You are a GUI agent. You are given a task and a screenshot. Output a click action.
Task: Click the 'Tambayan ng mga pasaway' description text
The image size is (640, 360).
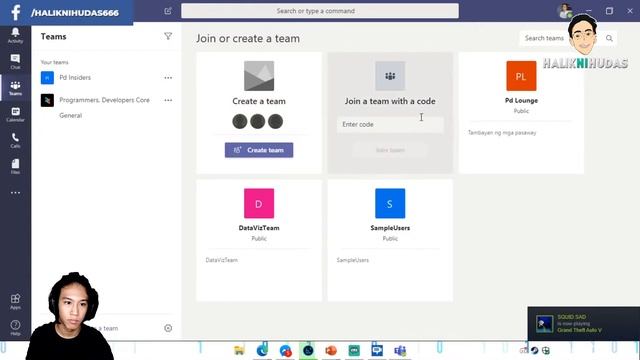(502, 133)
